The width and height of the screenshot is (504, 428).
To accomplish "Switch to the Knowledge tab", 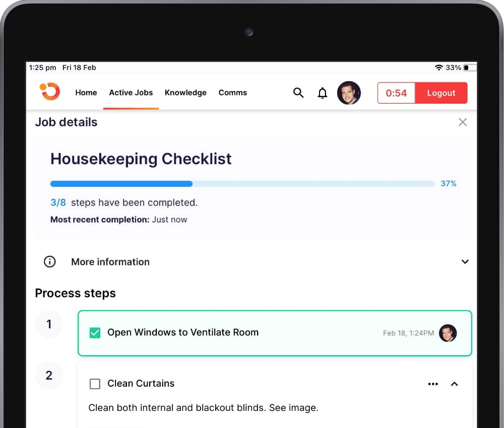I will [185, 93].
